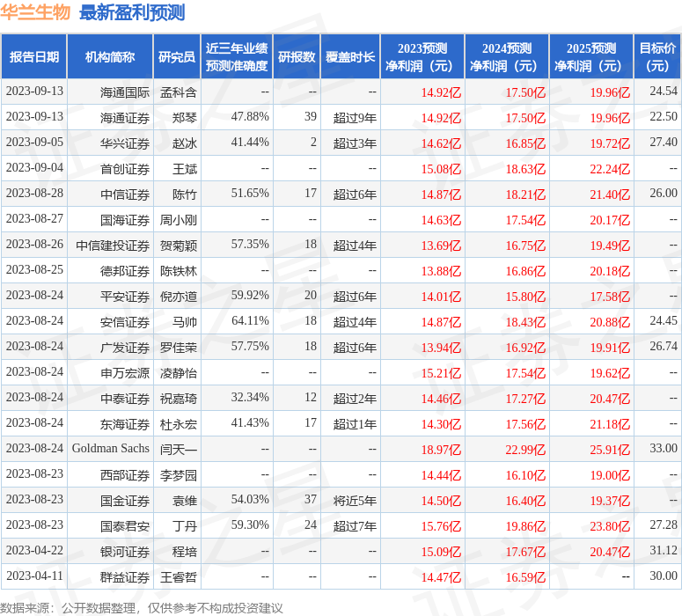
Task: Click 2023 forecast 15.21亿
Action: click(441, 373)
